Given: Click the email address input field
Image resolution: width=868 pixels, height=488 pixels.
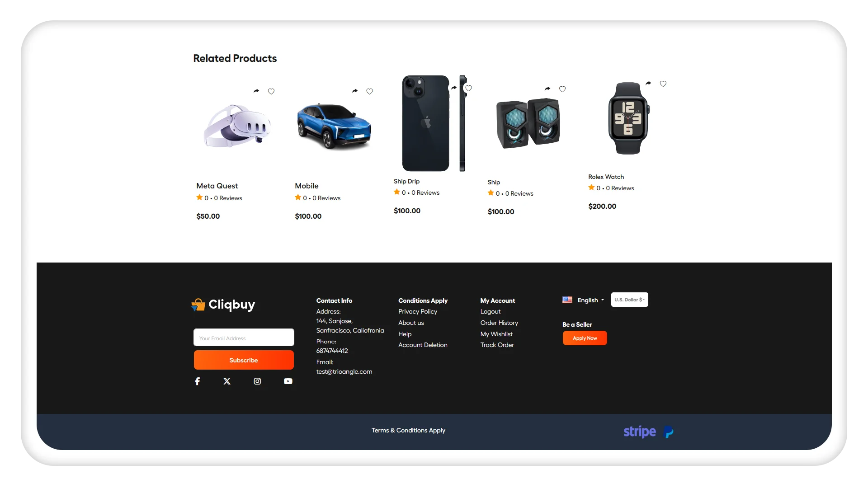Looking at the screenshot, I should click(243, 338).
